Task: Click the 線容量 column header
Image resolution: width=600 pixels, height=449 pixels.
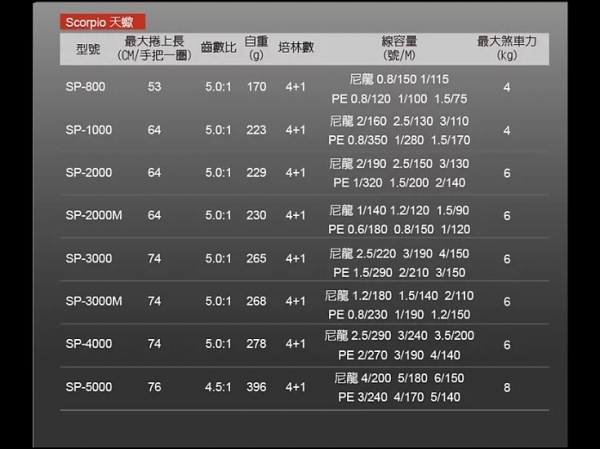Action: point(398,48)
